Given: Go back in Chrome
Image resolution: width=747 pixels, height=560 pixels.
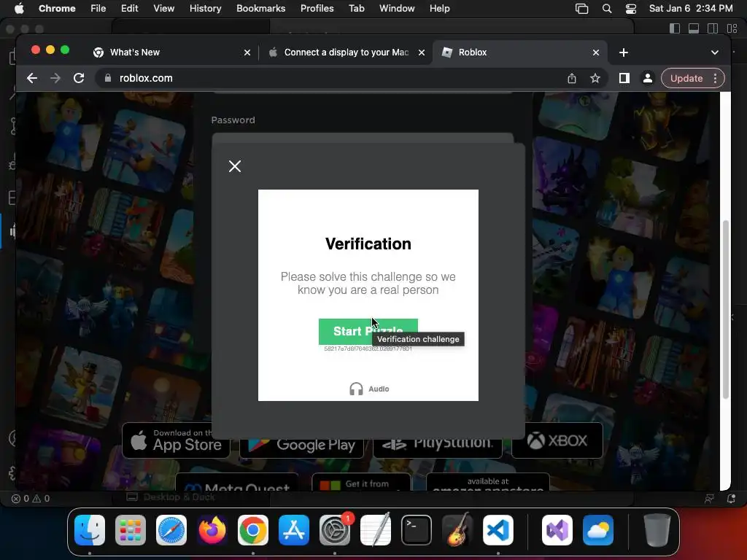Looking at the screenshot, I should point(32,78).
